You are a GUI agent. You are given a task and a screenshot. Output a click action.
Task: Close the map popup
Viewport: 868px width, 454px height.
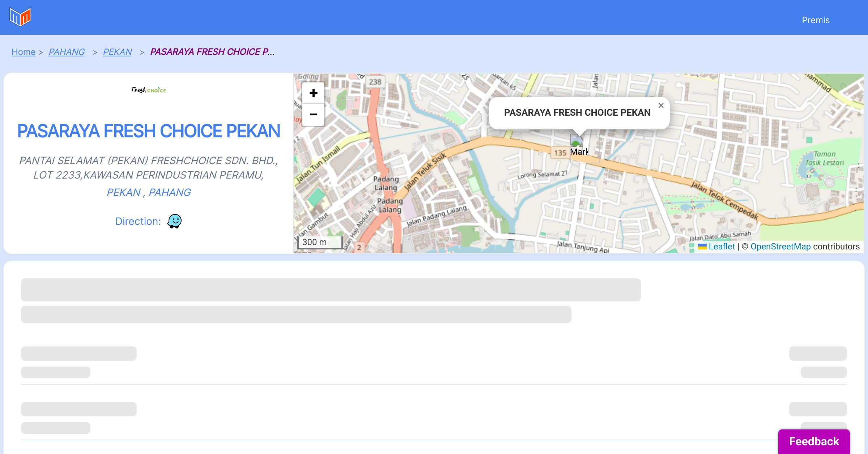click(661, 106)
